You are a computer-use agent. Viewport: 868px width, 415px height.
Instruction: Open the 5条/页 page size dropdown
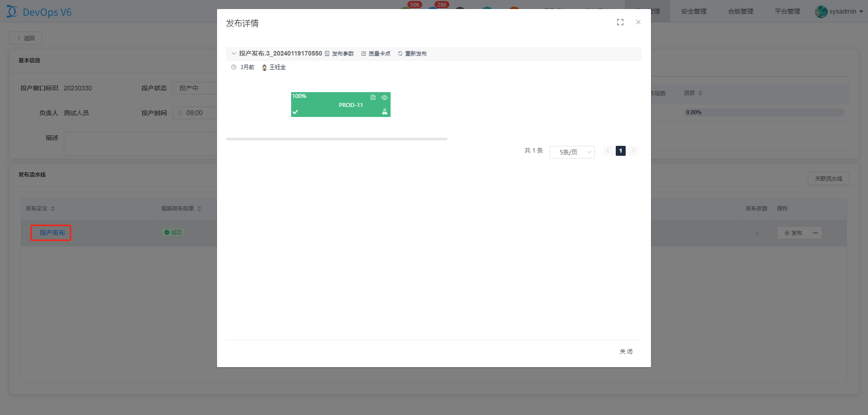[x=572, y=152]
